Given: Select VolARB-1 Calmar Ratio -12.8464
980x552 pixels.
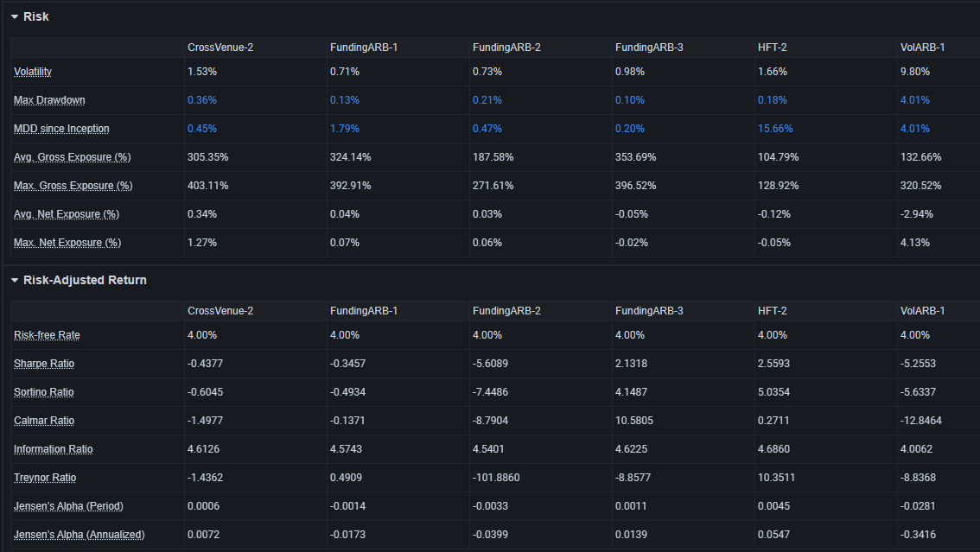Looking at the screenshot, I should click(920, 421).
